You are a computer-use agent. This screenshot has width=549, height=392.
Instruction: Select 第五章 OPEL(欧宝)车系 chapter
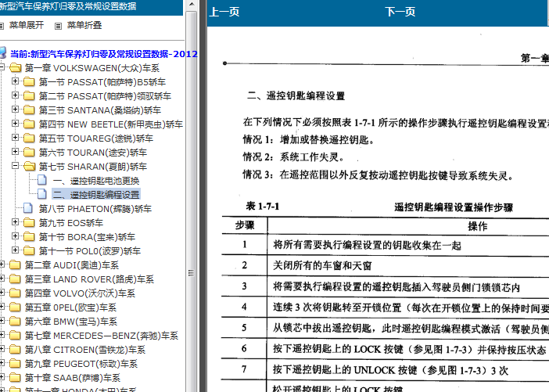(70, 307)
